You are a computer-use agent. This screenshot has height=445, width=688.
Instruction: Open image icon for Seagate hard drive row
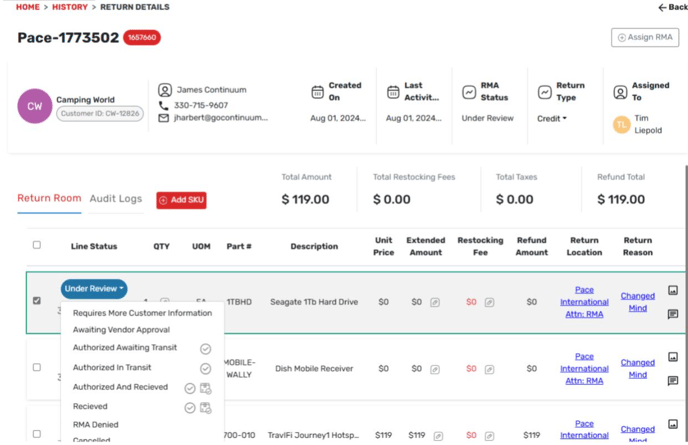[673, 291]
